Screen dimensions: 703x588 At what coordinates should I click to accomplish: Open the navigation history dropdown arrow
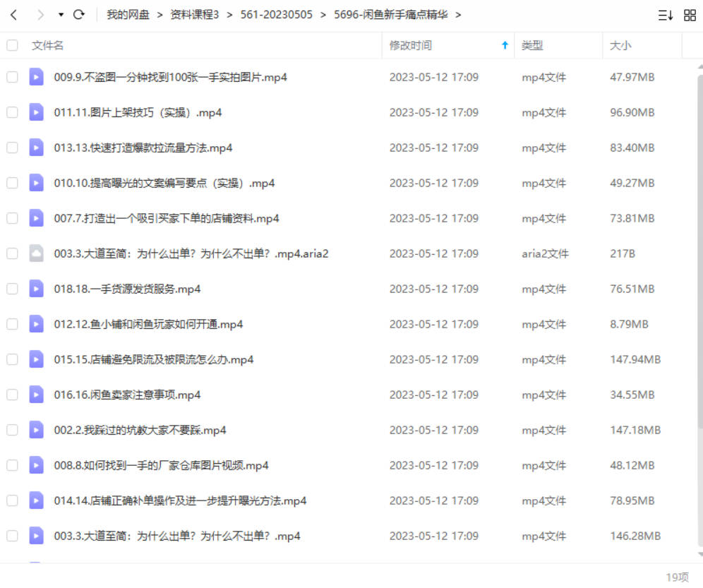(x=61, y=15)
